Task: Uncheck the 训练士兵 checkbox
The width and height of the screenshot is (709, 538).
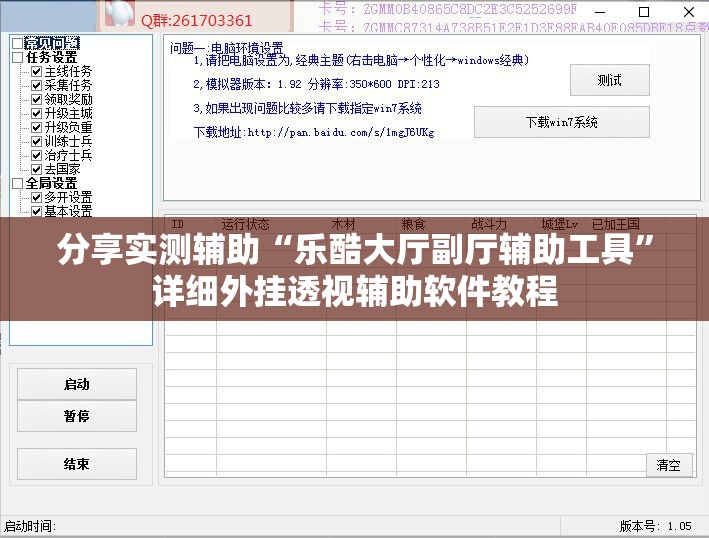Action: point(37,142)
